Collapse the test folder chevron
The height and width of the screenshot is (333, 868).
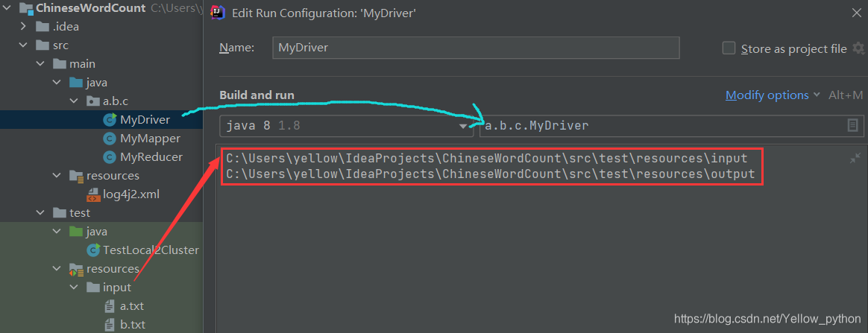(40, 213)
